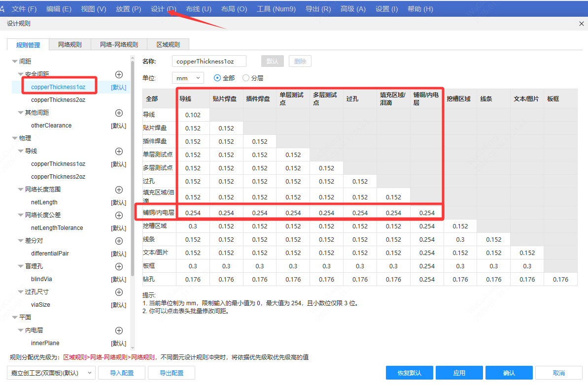This screenshot has width=588, height=385.
Task: Open the 嘉立创工艺(双面板) process dropdown
Action: tap(51, 373)
